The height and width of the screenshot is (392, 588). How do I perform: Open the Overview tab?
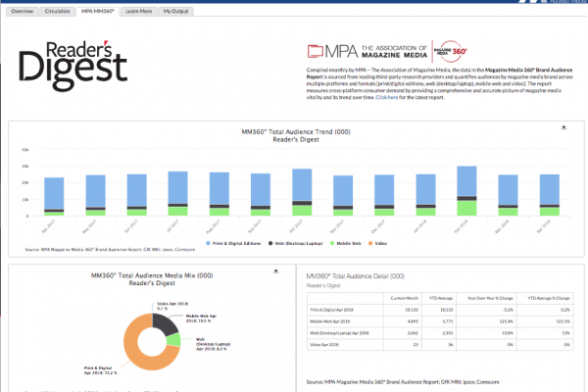point(23,11)
